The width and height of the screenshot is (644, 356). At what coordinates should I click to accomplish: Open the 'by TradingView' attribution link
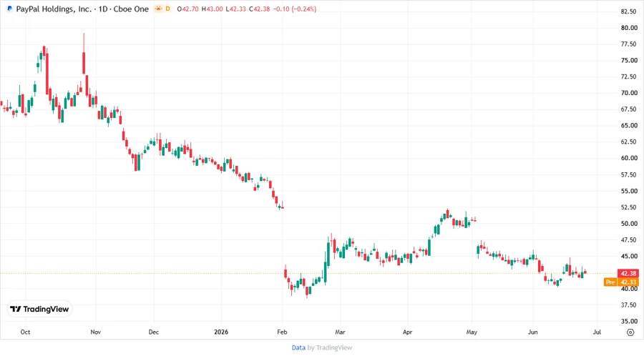[330, 348]
